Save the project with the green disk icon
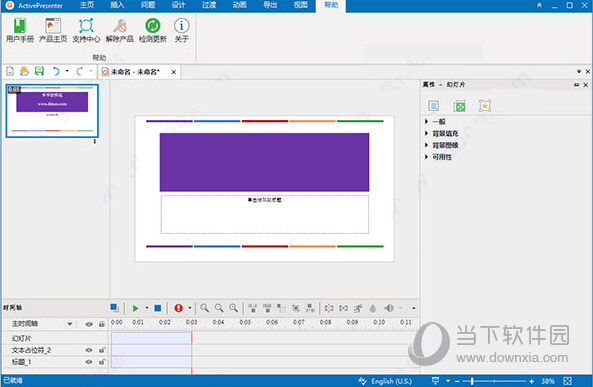The width and height of the screenshot is (593, 387). click(x=39, y=71)
